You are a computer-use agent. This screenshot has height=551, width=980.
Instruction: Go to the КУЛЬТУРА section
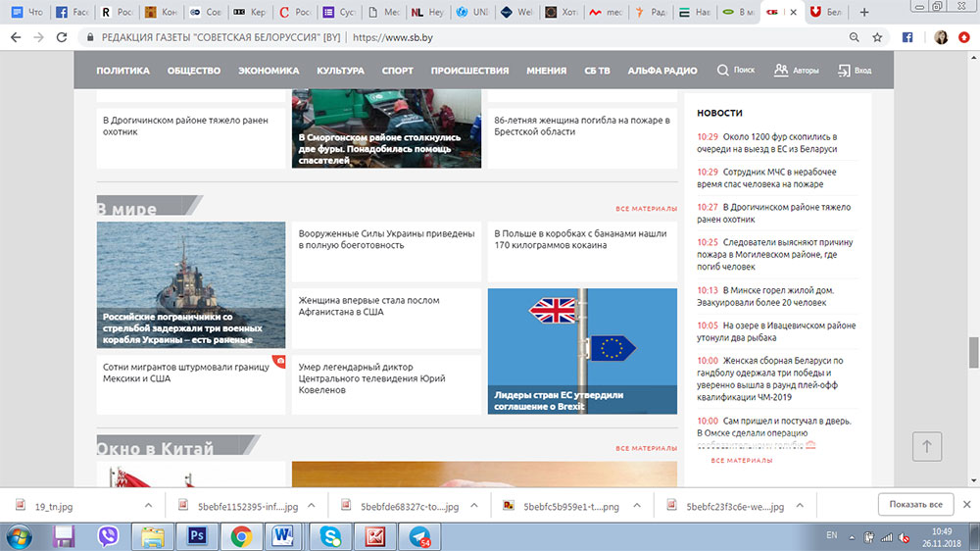click(x=340, y=71)
